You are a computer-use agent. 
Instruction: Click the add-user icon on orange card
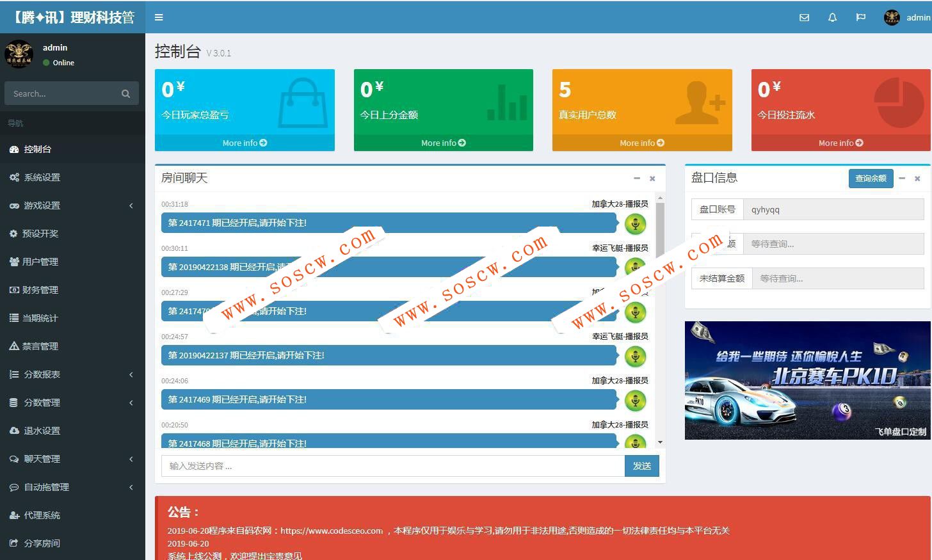[x=700, y=102]
